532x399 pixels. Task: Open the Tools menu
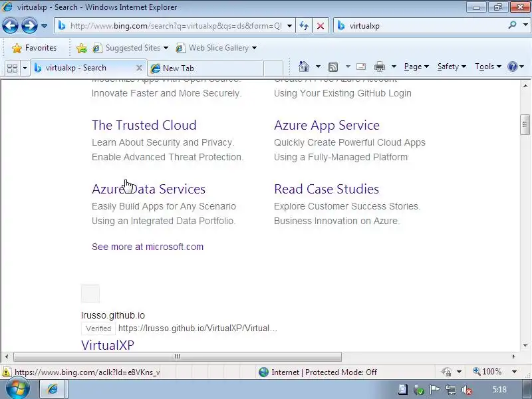pos(488,66)
